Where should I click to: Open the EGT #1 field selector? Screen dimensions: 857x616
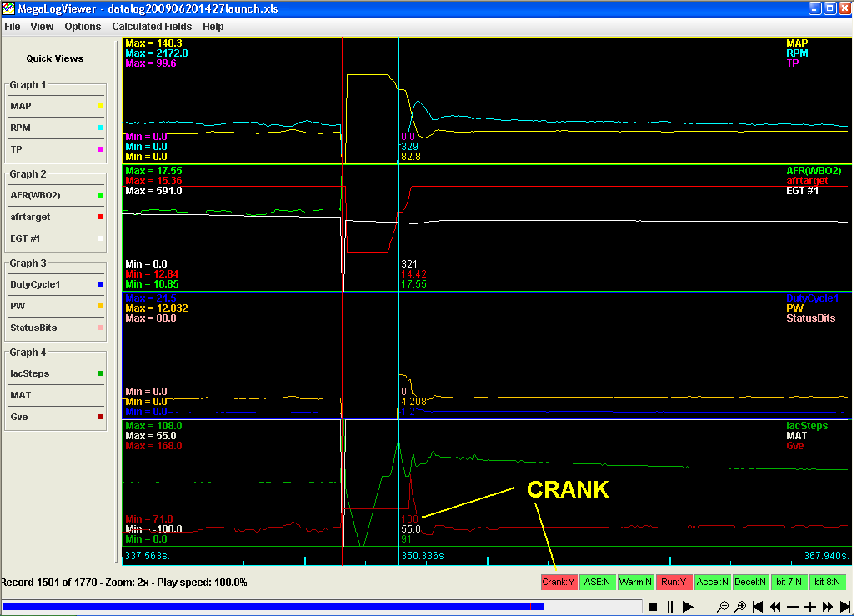point(57,238)
